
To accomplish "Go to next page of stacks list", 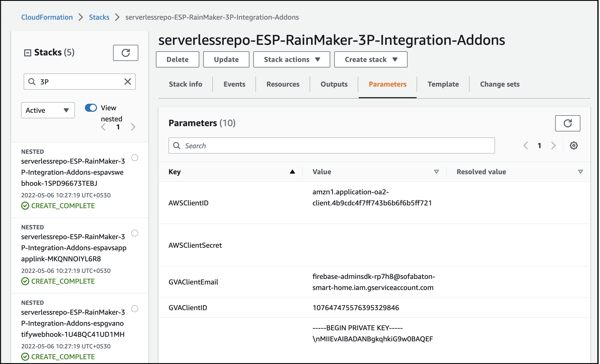I will (x=133, y=127).
